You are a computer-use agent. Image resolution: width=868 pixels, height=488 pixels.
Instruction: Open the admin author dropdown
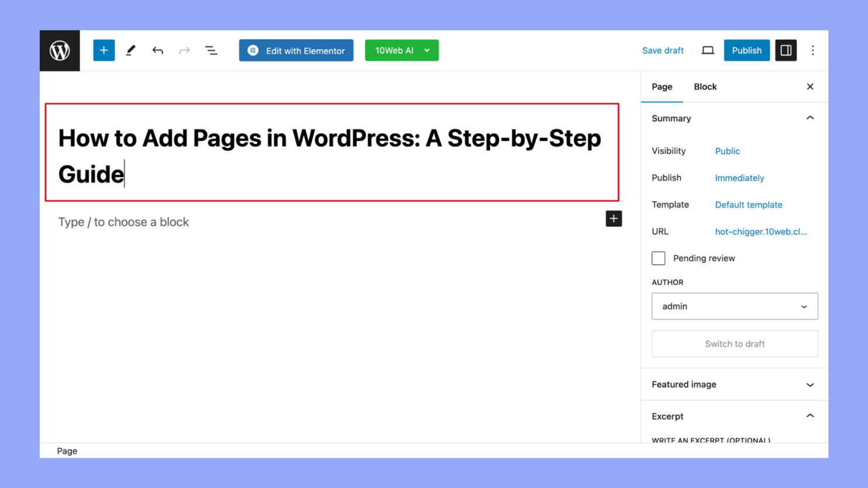point(735,306)
